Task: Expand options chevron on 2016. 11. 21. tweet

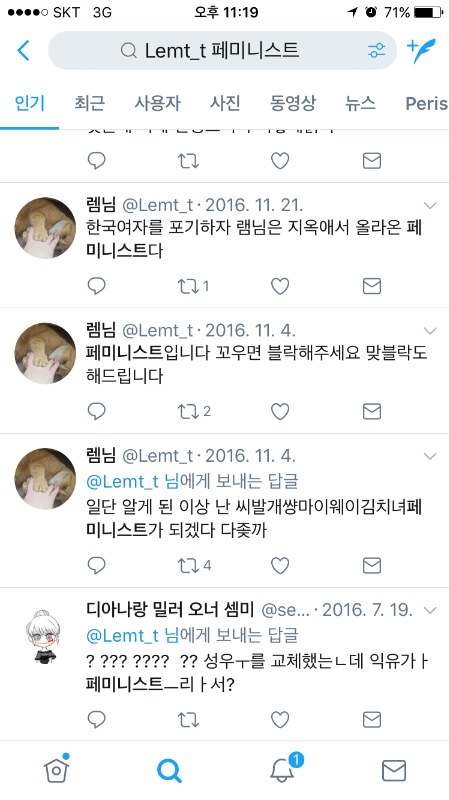Action: point(430,206)
